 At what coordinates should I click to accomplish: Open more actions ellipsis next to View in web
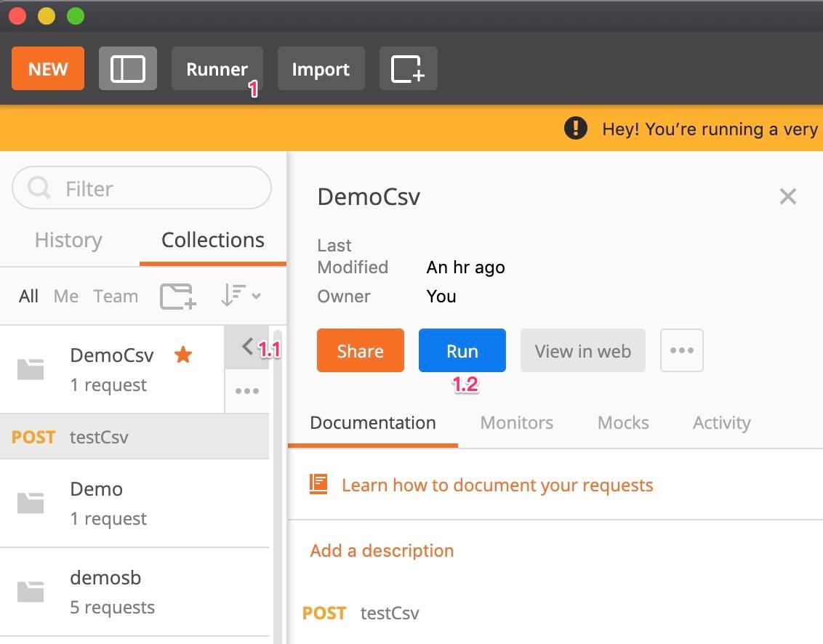(681, 350)
